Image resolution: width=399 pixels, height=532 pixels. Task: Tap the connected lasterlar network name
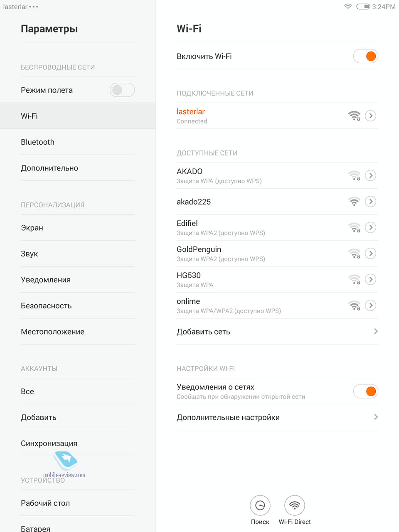tap(191, 111)
